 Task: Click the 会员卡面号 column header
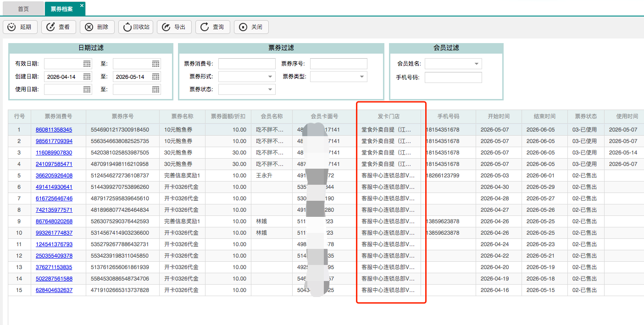tap(324, 116)
